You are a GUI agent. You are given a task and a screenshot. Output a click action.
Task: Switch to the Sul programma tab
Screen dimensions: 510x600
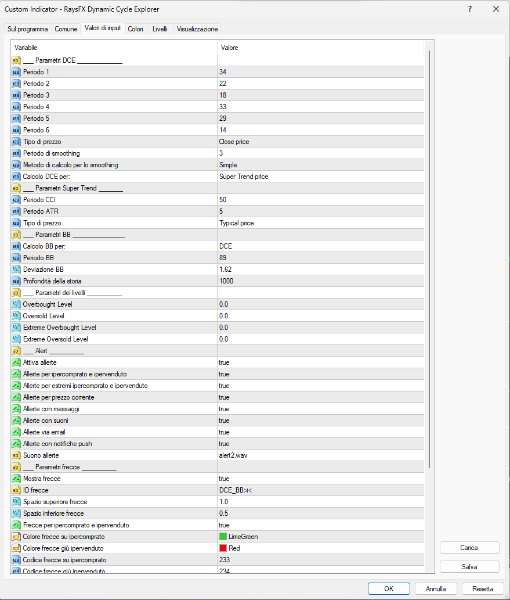click(x=28, y=29)
